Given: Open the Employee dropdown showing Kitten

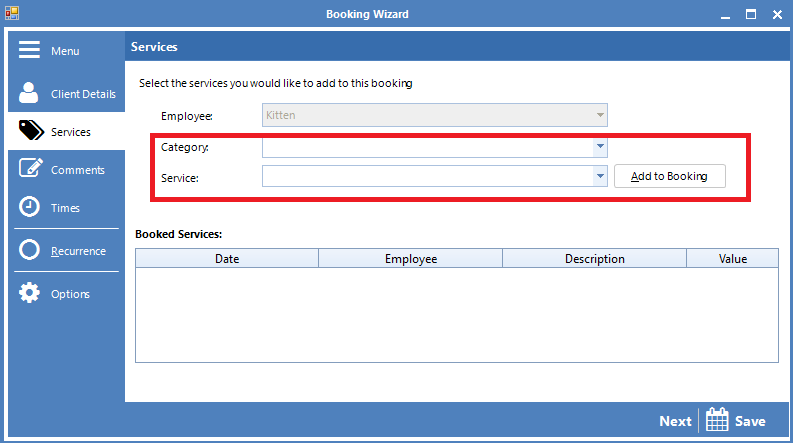Looking at the screenshot, I should coord(435,115).
